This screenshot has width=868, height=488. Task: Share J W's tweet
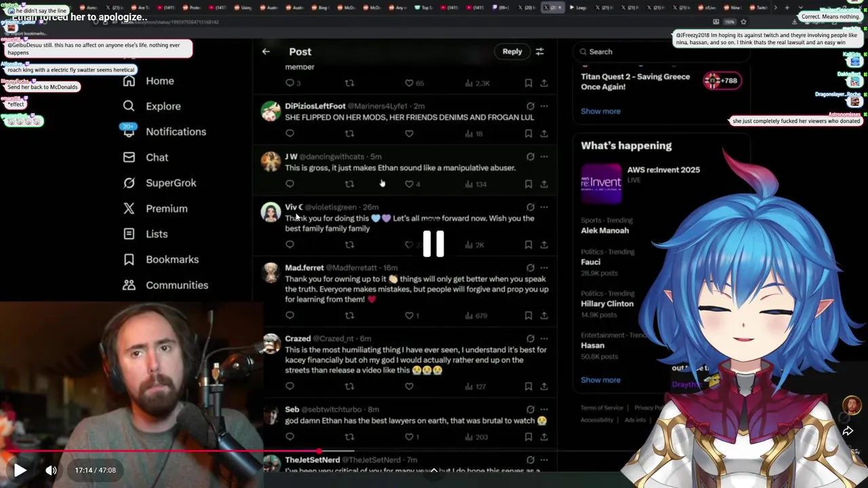544,184
